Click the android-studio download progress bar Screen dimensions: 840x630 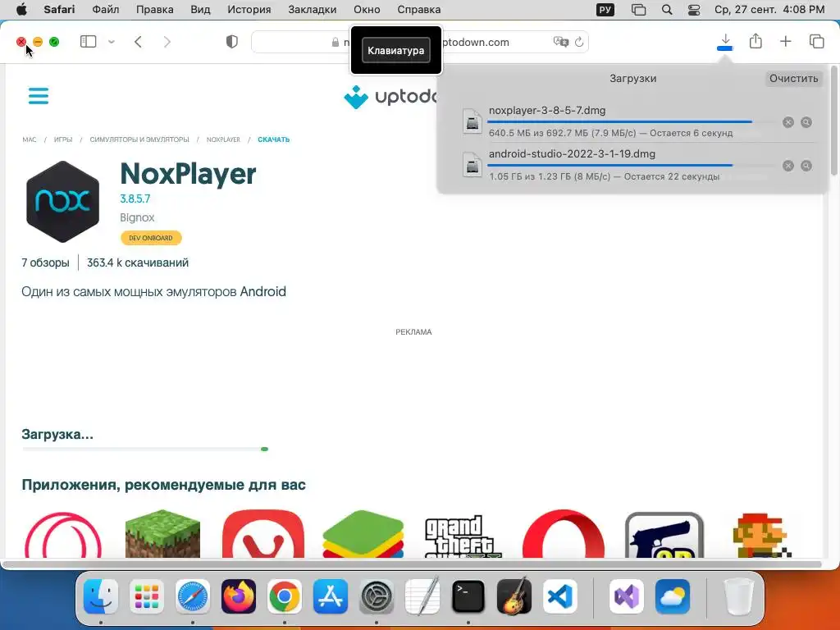[631, 165]
